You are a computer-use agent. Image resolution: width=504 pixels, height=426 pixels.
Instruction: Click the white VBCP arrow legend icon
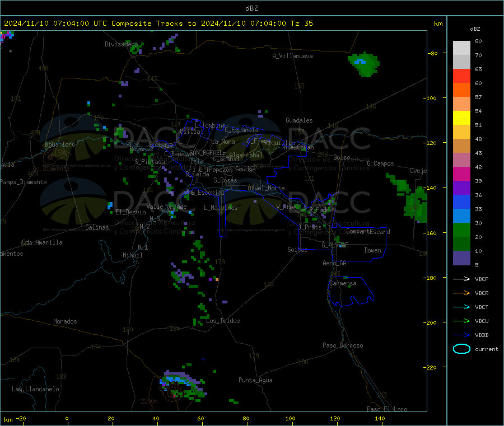point(461,279)
